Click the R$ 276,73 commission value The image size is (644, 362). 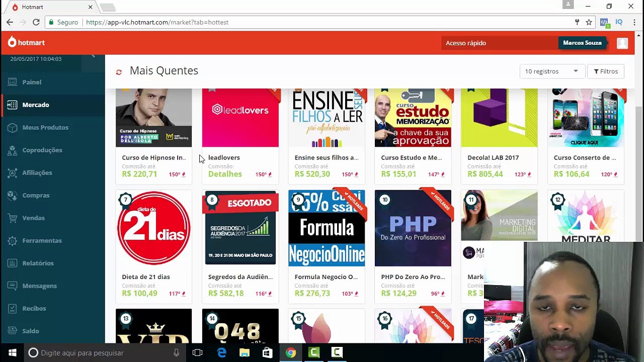coord(312,293)
